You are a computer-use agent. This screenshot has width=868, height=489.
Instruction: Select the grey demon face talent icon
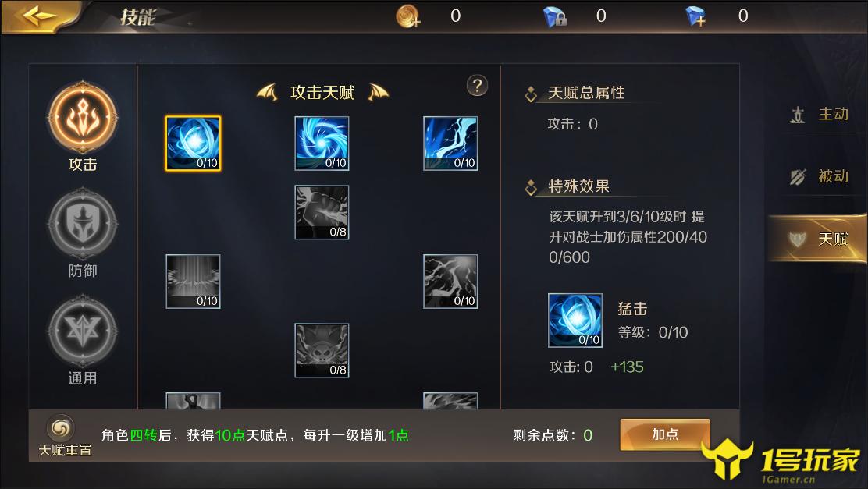[322, 351]
